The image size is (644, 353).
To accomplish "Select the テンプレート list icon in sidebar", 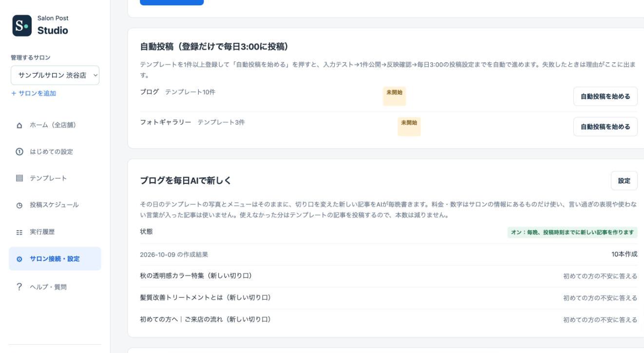I will pyautogui.click(x=19, y=178).
